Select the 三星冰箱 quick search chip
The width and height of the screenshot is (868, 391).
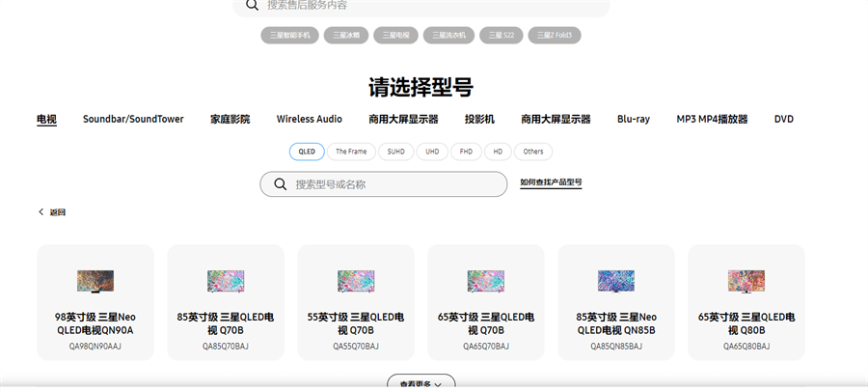tap(346, 36)
